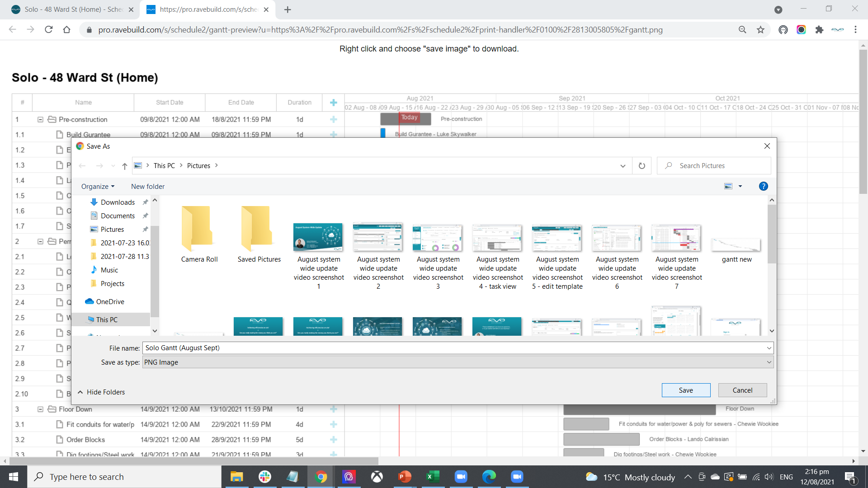Open the change view options dropdown arrow
The width and height of the screenshot is (868, 488).
point(740,186)
